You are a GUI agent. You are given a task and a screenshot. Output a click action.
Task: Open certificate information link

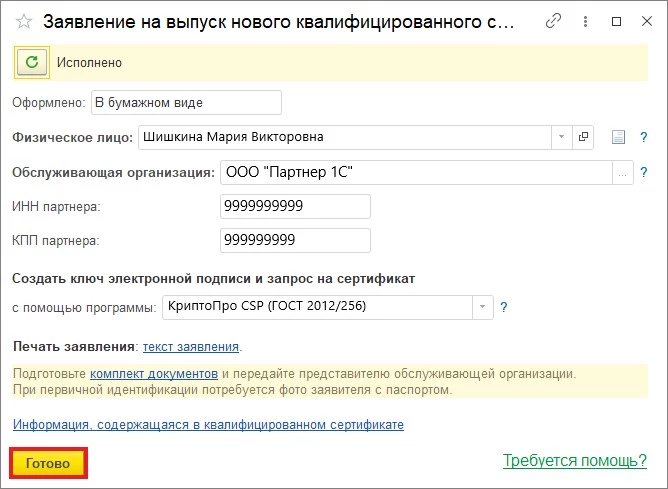(208, 425)
